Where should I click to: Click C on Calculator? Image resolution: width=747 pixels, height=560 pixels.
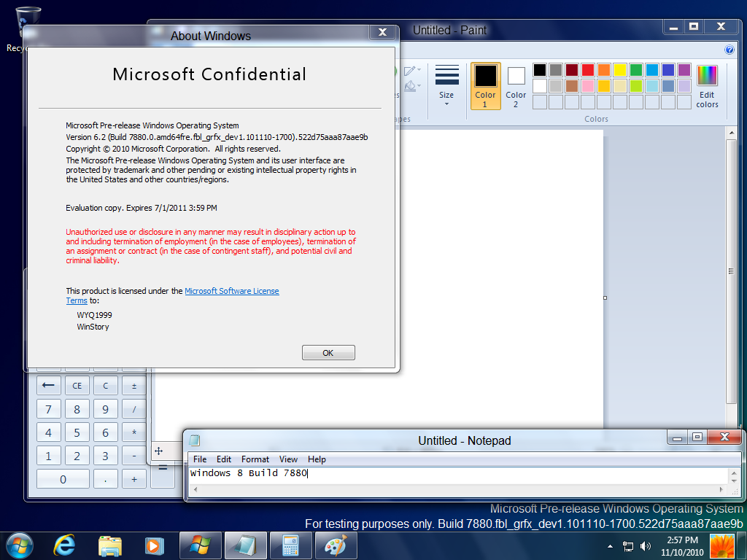pyautogui.click(x=106, y=385)
